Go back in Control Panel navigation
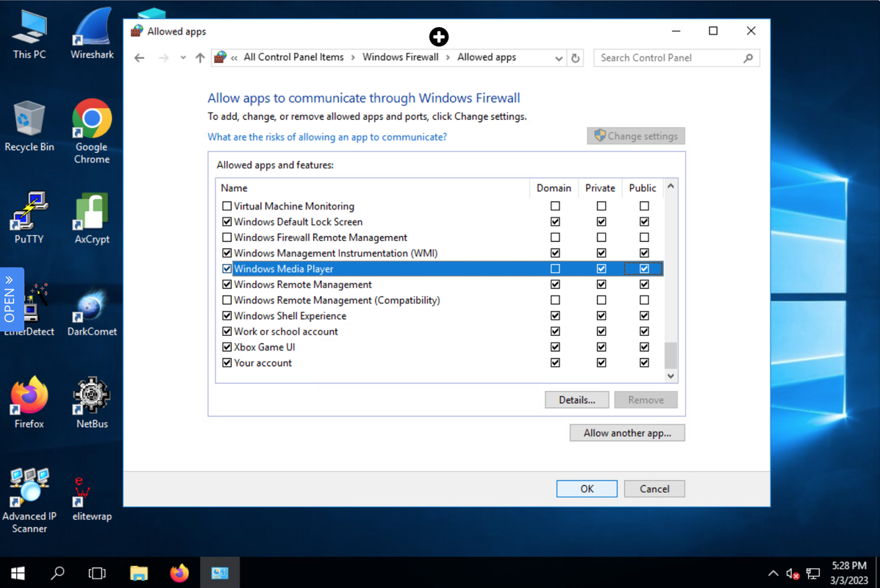The width and height of the screenshot is (880, 588). pyautogui.click(x=139, y=58)
